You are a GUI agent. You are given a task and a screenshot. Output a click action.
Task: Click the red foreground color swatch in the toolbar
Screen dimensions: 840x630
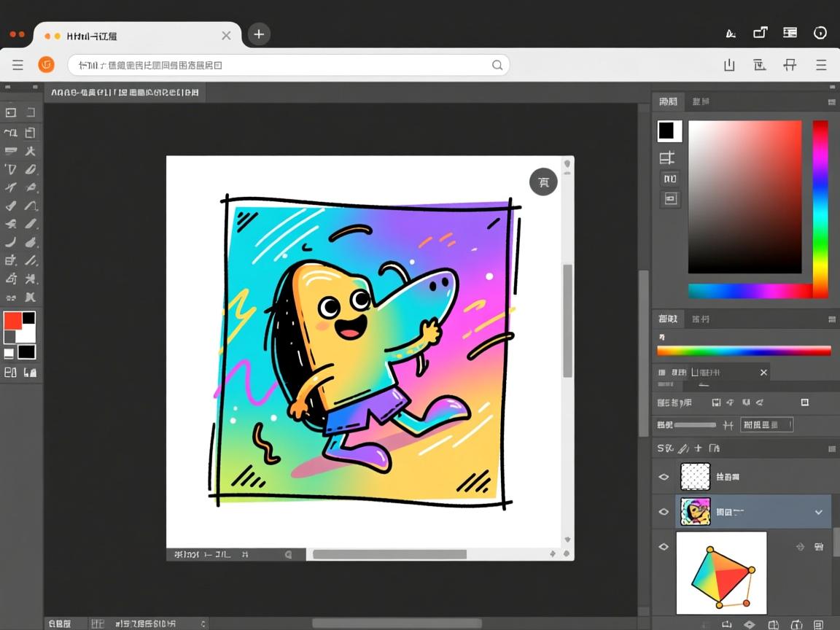[x=13, y=321]
